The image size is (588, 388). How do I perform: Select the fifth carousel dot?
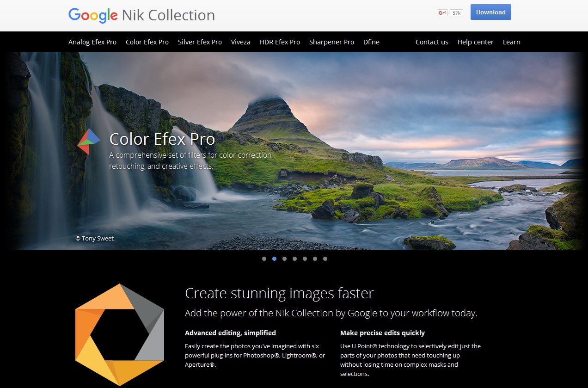[305, 259]
